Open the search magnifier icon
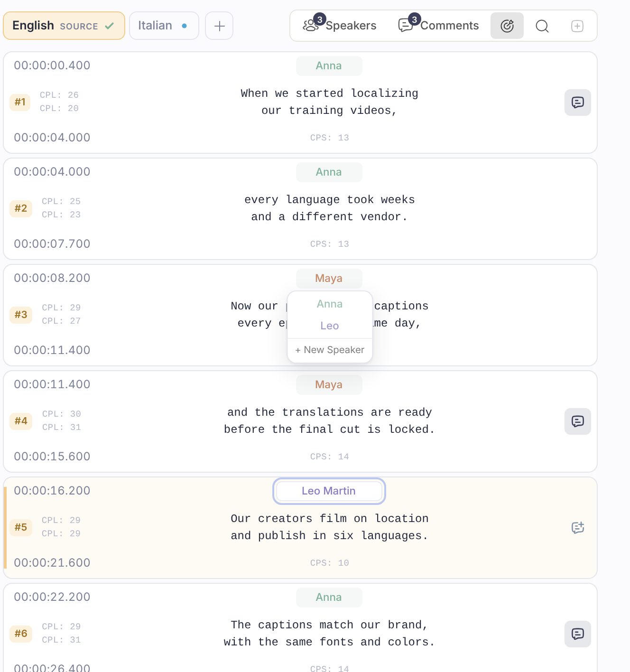 coord(542,26)
